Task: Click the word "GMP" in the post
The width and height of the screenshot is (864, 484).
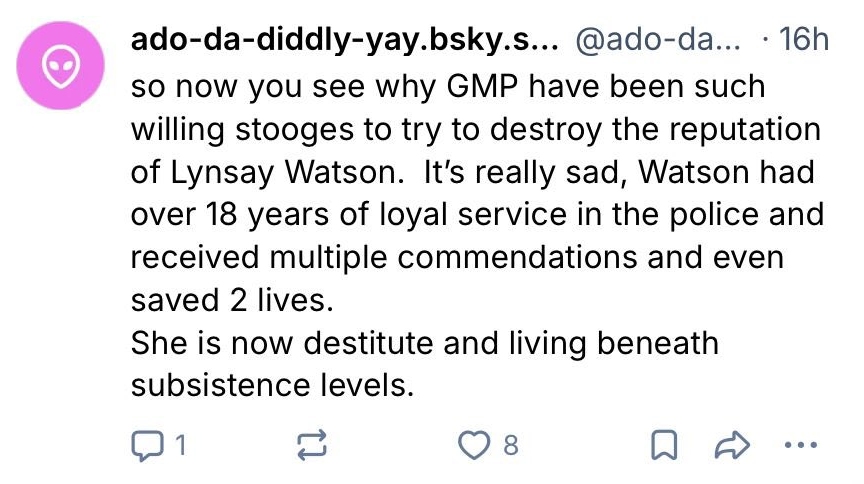Action: (x=468, y=87)
